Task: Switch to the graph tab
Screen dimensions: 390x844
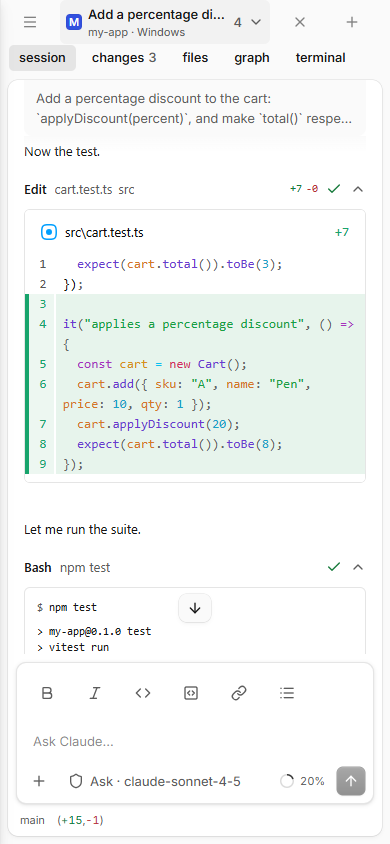Action: click(x=252, y=58)
